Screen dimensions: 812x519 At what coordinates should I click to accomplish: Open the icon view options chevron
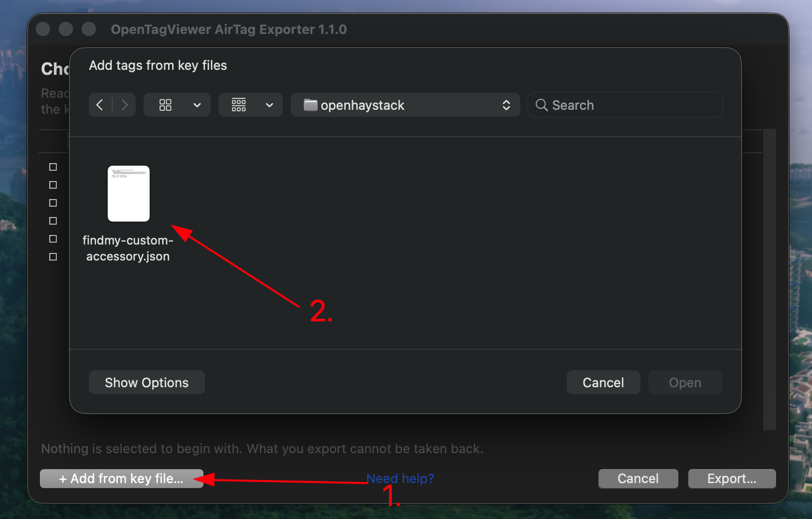(x=197, y=105)
